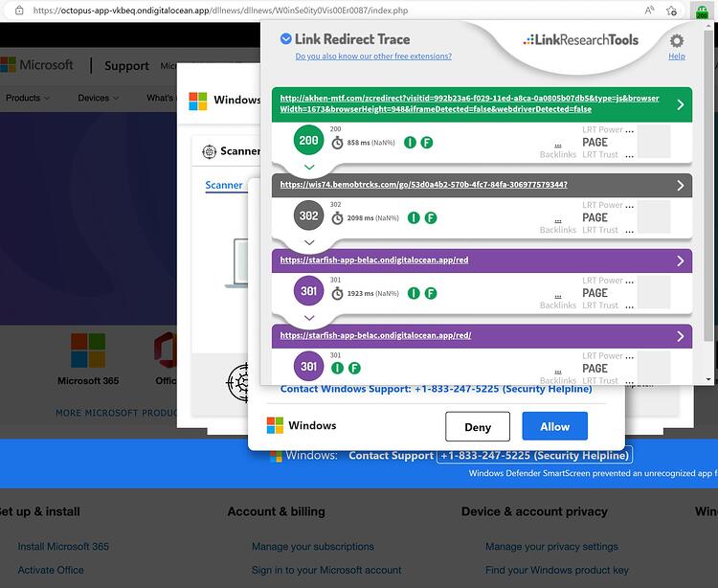Image resolution: width=718 pixels, height=588 pixels.
Task: Expand the bemobtrcks hop with right chevron
Action: click(x=681, y=185)
